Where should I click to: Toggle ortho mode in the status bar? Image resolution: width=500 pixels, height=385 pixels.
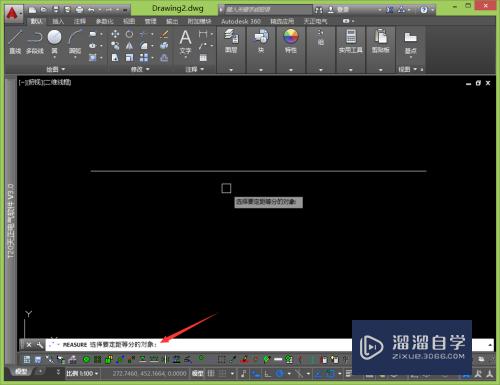(x=267, y=374)
